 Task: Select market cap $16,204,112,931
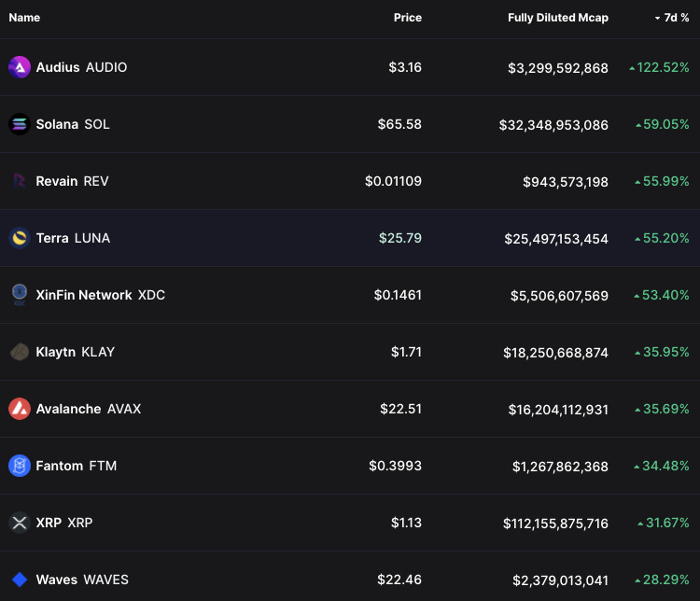tap(558, 410)
